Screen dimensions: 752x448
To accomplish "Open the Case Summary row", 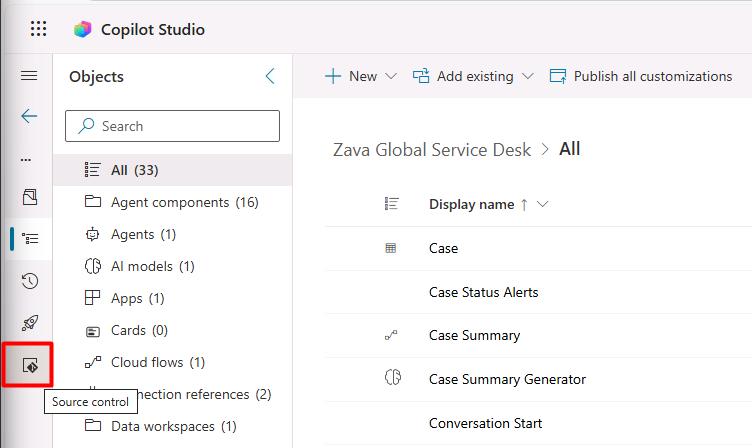I will click(539, 335).
